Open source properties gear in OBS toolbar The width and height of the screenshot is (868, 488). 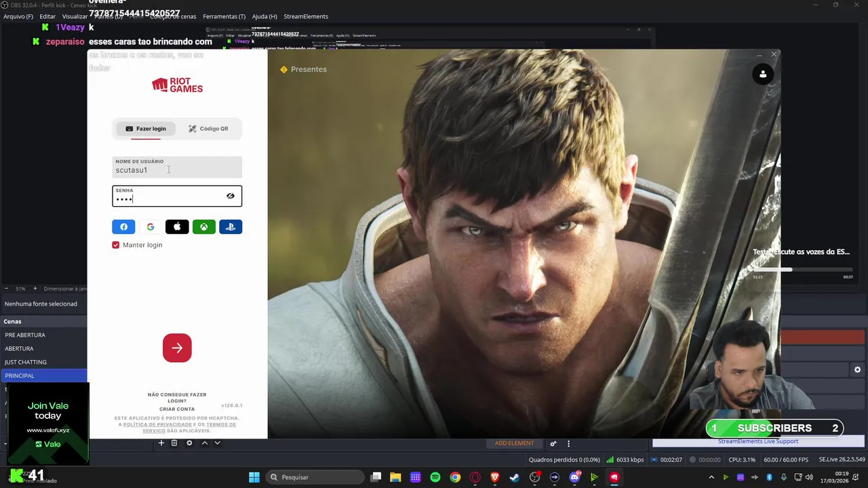point(189,443)
